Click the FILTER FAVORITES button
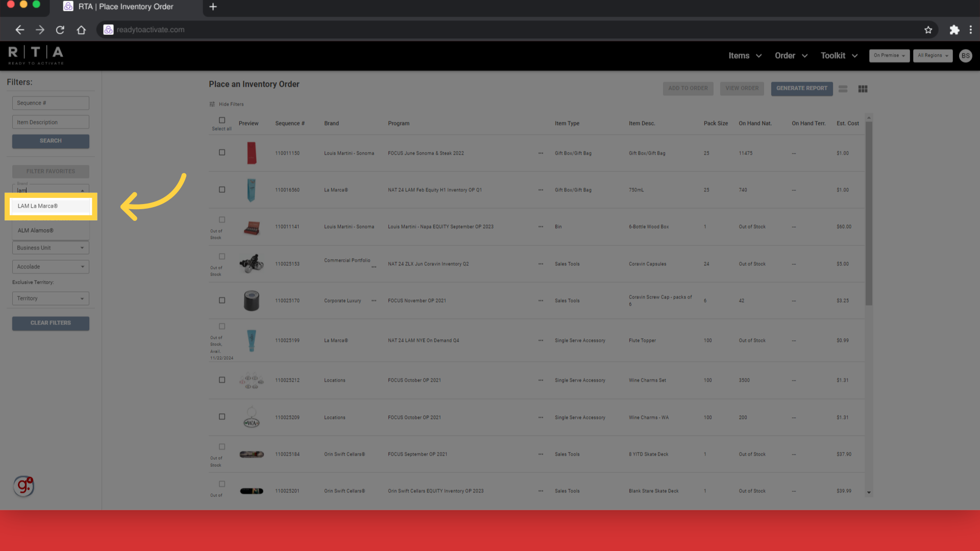Image resolution: width=980 pixels, height=551 pixels. 51,171
